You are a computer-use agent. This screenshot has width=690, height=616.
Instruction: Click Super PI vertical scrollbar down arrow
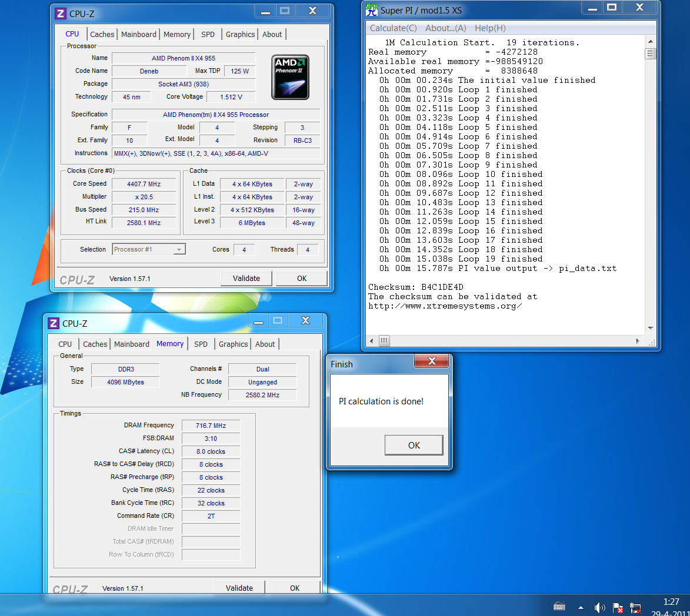point(651,328)
